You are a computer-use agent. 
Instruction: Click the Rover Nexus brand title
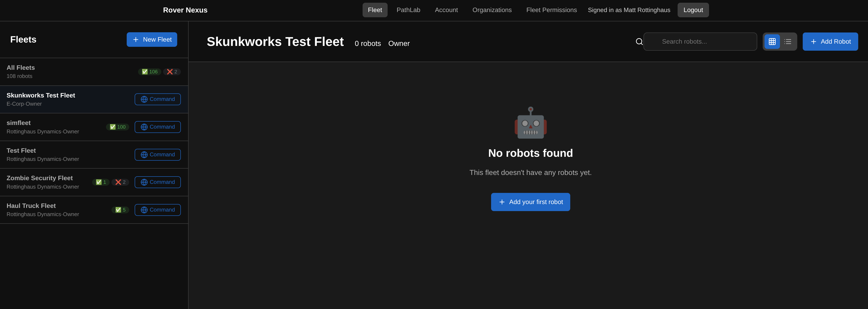point(185,10)
